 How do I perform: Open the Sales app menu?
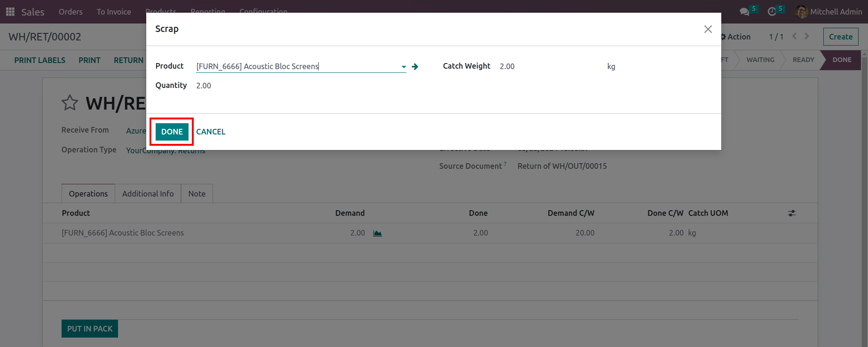click(33, 12)
